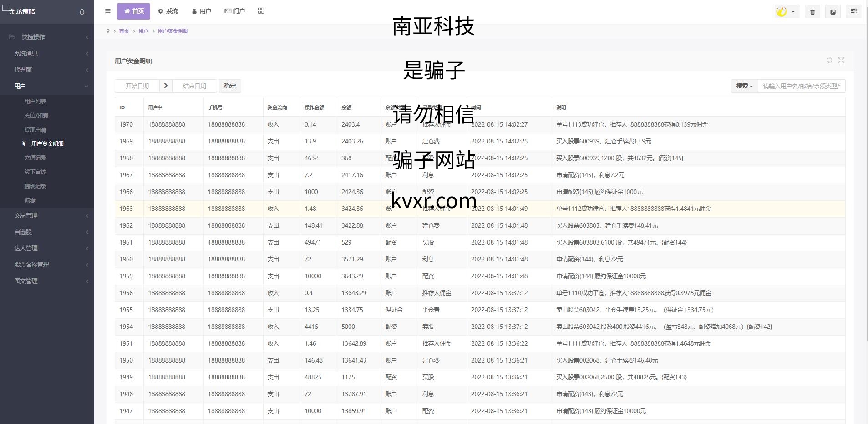Expand 系统消息 sidebar section
Screen dimensions: 868x424
coord(47,53)
